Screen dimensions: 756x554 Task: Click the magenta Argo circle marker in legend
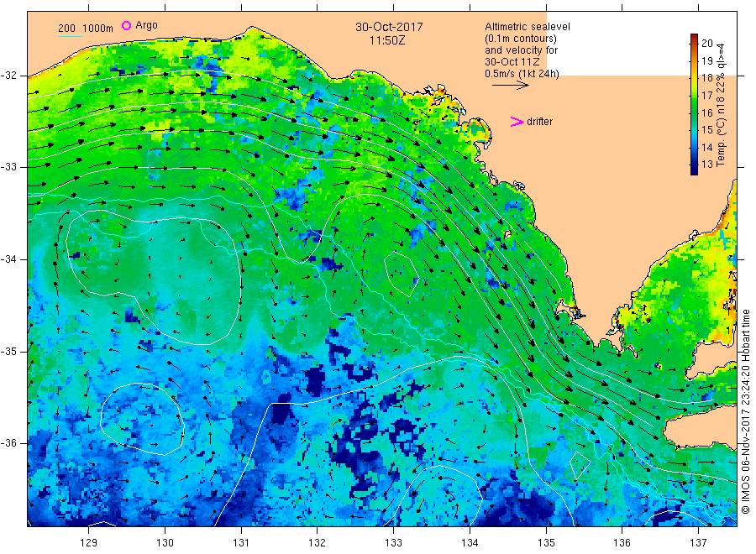[126, 25]
